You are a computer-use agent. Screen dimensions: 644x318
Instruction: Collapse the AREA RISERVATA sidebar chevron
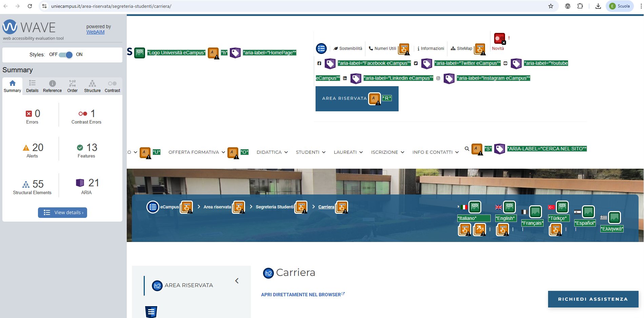point(237,281)
